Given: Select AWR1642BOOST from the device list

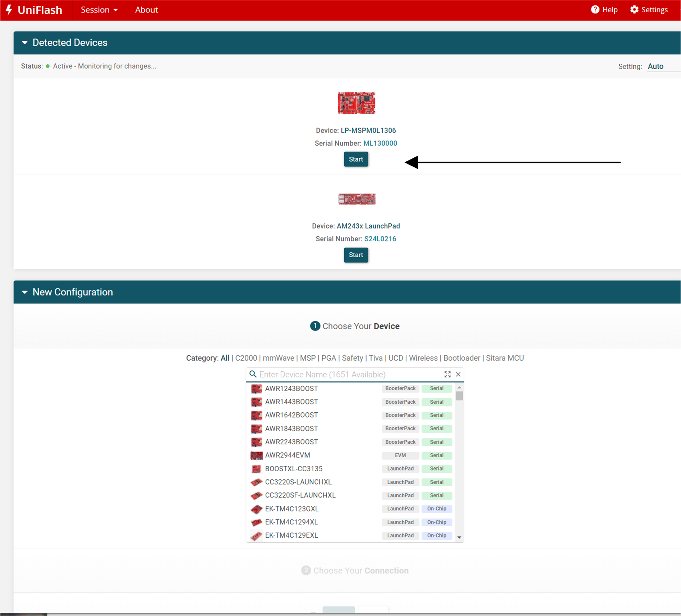Looking at the screenshot, I should (x=351, y=415).
